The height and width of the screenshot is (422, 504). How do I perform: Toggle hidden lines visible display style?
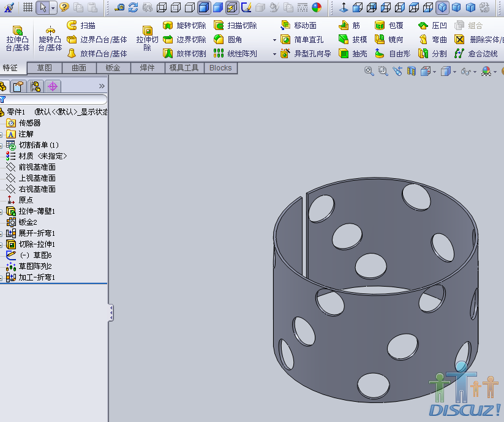(176, 7)
